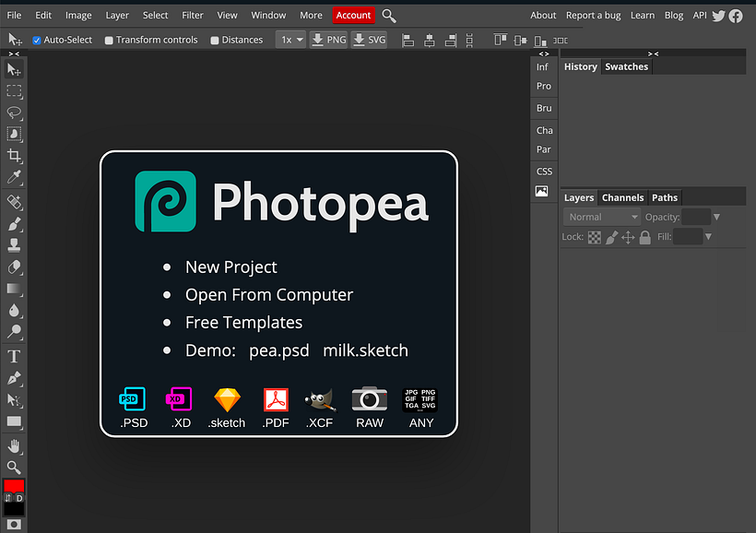
Task: Click the Opacity value field
Action: coord(696,217)
